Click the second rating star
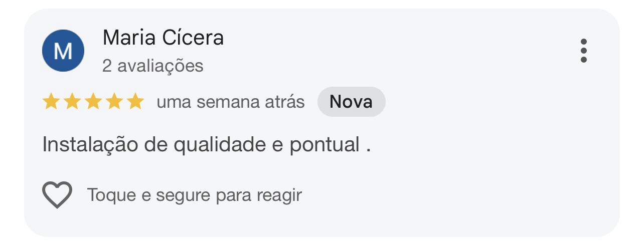Screen dimensions: 644x244 [x=72, y=102]
